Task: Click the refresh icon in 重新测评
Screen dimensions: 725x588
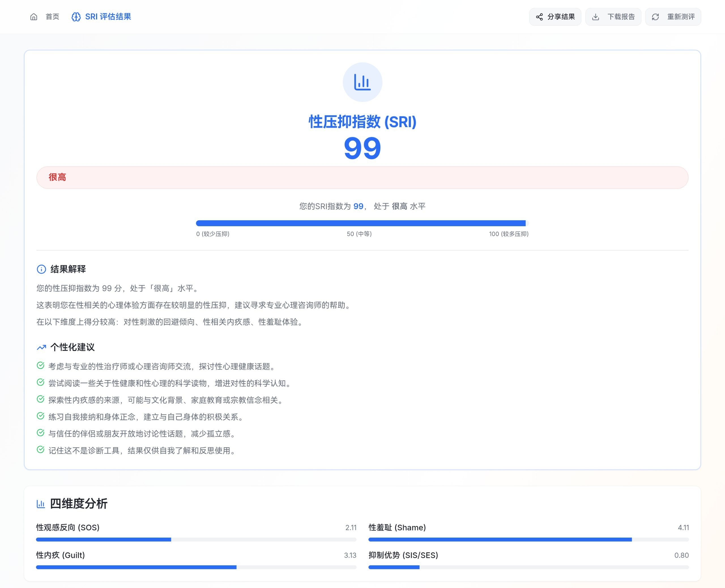Action: coord(655,17)
